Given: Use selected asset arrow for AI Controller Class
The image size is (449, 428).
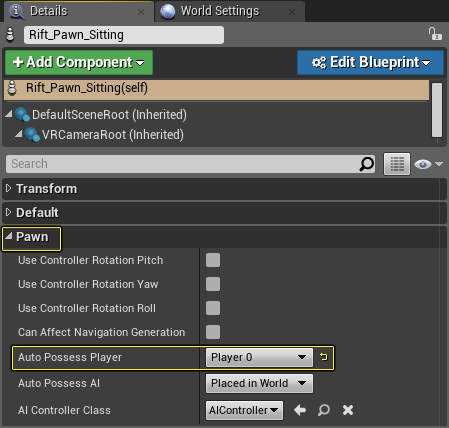Looking at the screenshot, I should point(300,410).
